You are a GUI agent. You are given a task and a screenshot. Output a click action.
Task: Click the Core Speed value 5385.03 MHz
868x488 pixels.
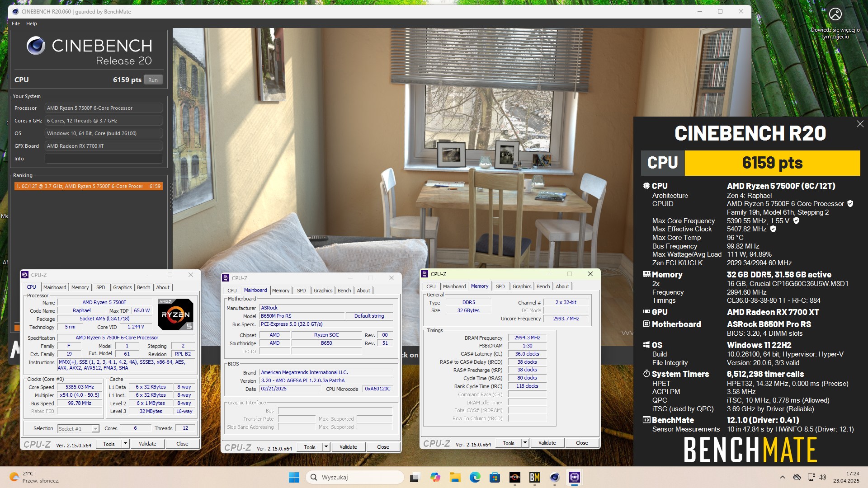[x=80, y=387]
